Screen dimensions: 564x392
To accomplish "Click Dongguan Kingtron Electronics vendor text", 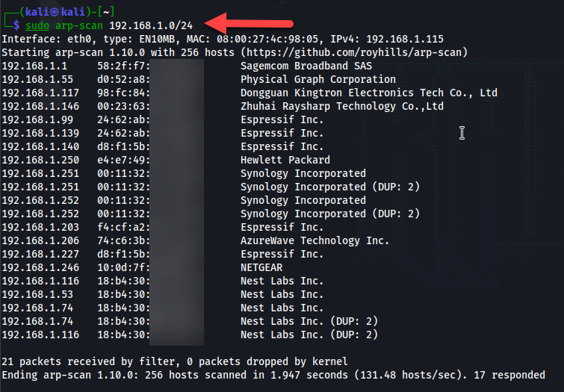I will (x=369, y=93).
